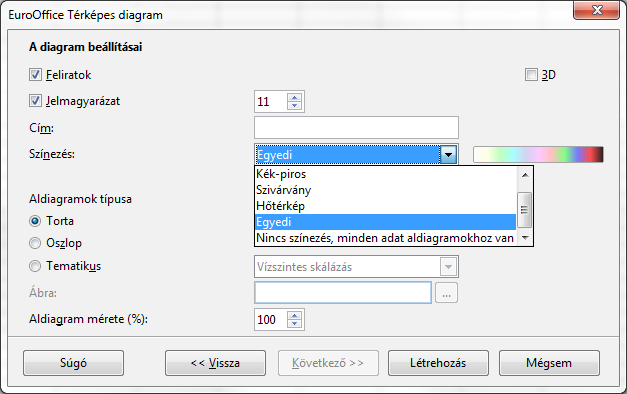Select Egyedi in the color list

tap(385, 222)
